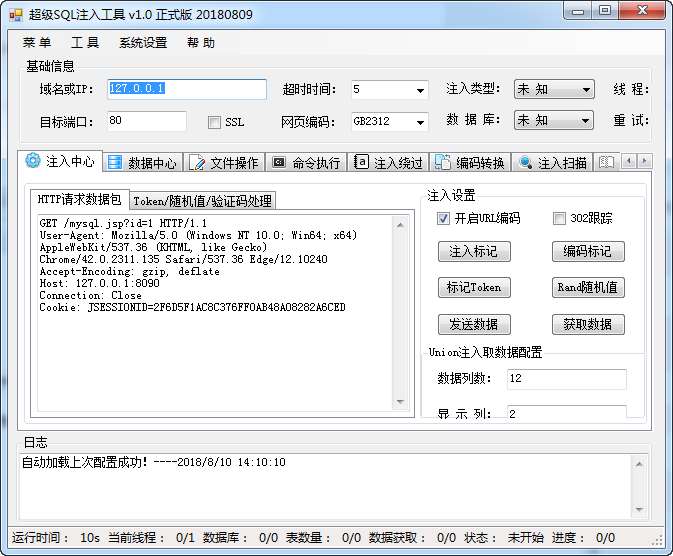The image size is (673, 556).
Task: Click the 标记Token button
Action: click(x=474, y=287)
